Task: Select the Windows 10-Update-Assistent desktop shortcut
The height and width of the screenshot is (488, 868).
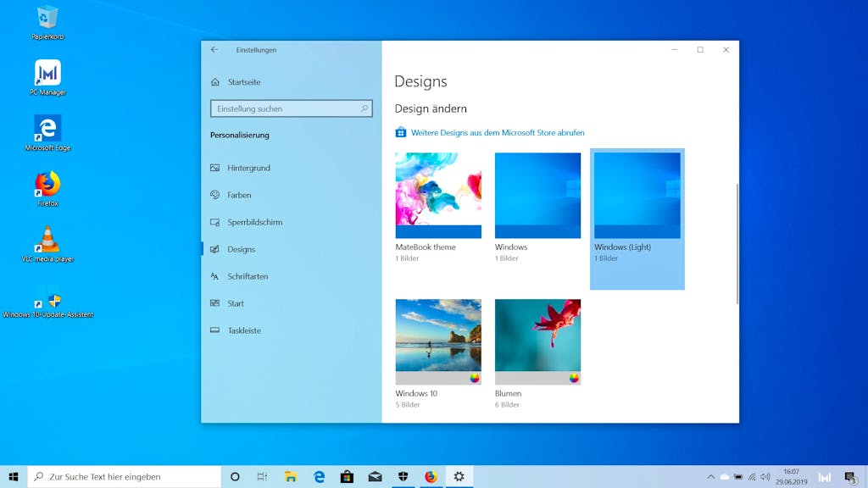Action: (x=47, y=305)
